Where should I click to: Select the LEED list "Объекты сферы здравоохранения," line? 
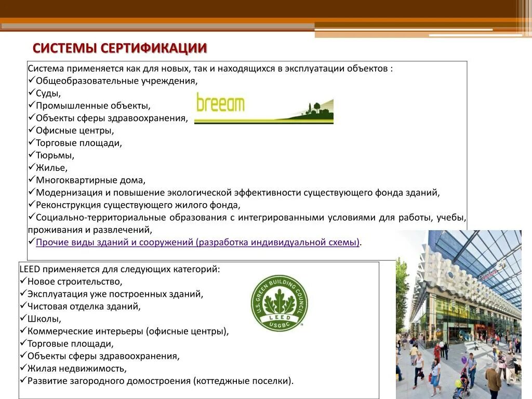(103, 356)
